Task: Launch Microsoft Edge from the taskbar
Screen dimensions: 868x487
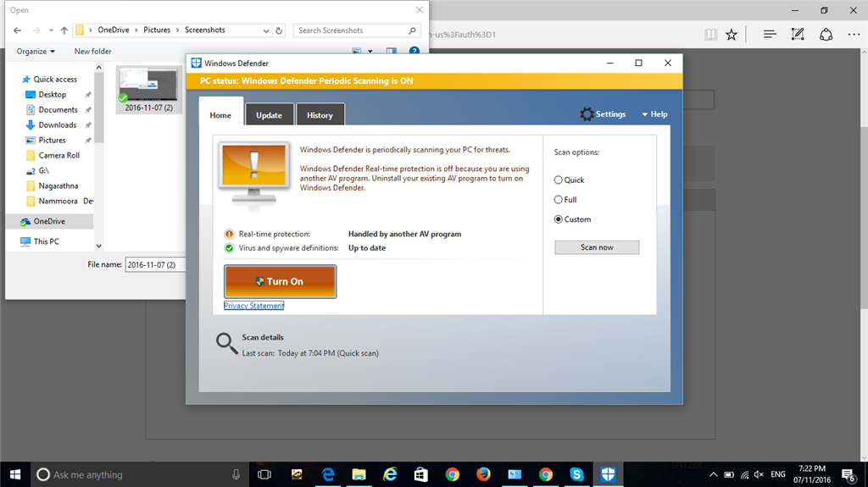Action: click(x=328, y=474)
